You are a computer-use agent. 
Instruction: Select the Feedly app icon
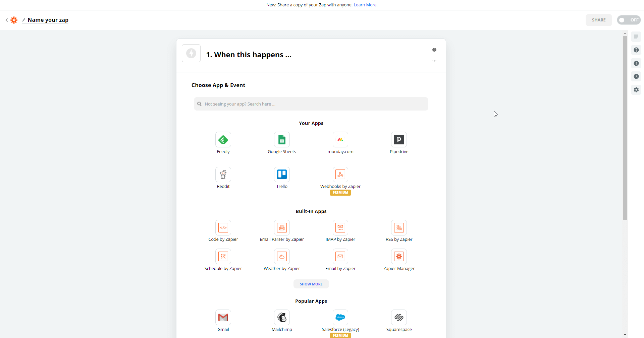tap(223, 140)
